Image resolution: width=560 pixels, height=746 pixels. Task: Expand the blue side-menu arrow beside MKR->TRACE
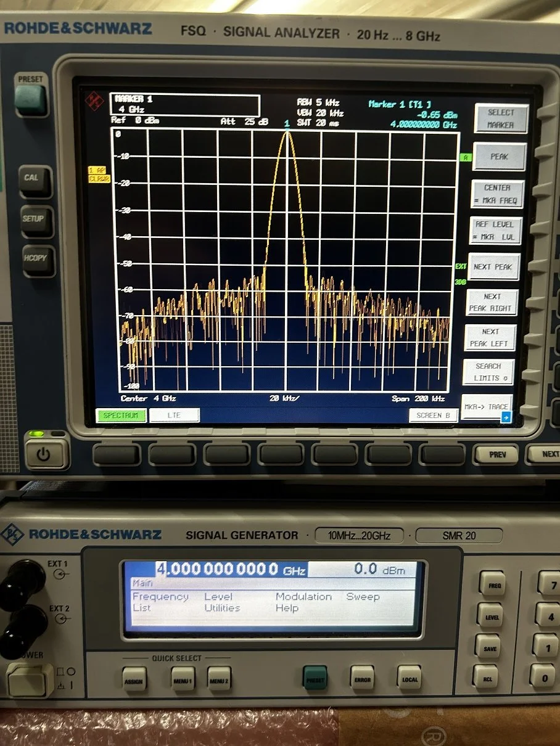point(506,417)
